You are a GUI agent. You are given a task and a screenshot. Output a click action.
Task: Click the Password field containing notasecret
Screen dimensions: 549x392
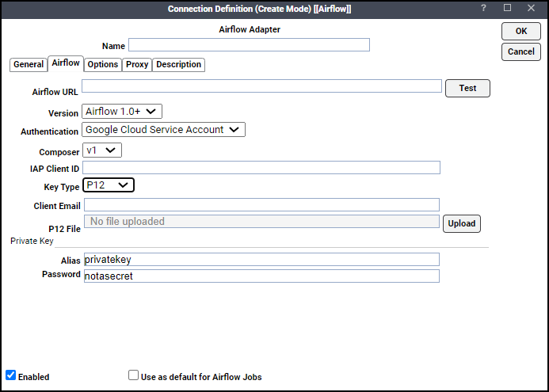(261, 276)
